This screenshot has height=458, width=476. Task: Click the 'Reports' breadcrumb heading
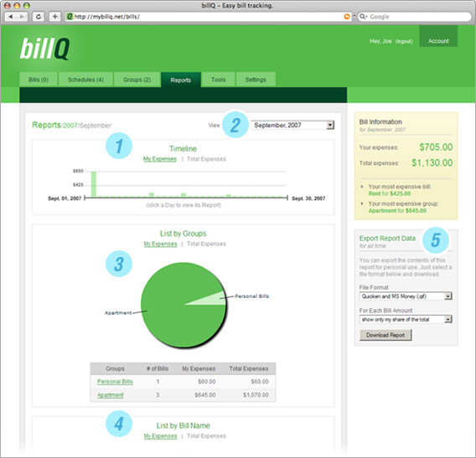click(46, 125)
